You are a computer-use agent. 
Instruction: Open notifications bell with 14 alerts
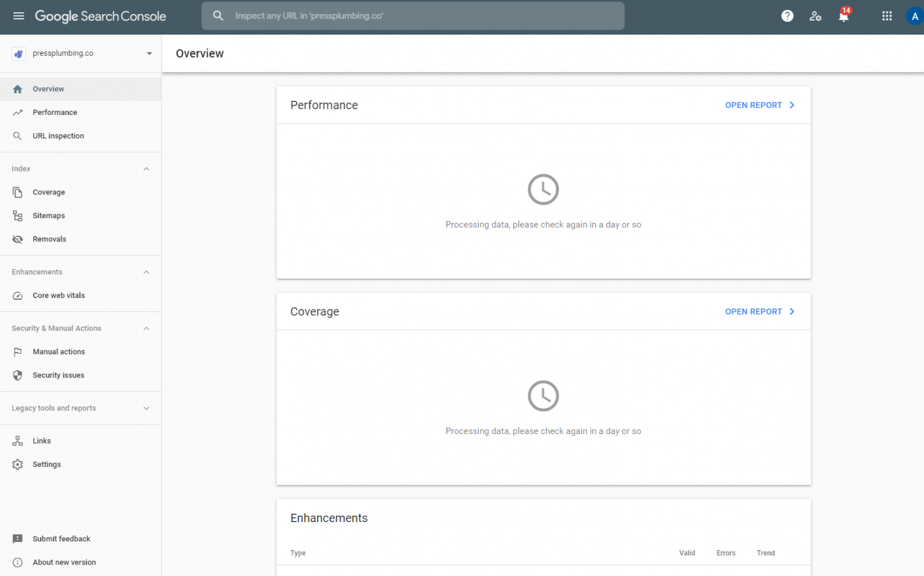tap(844, 16)
